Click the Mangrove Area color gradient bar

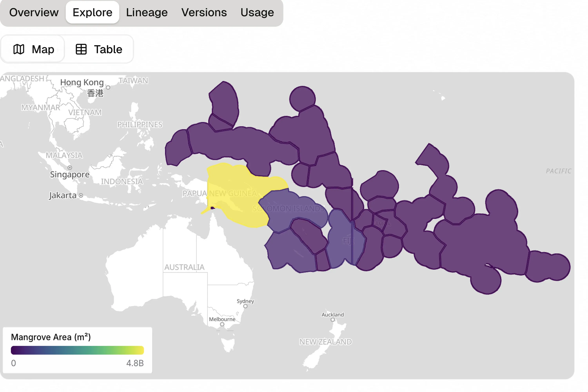[x=77, y=350]
